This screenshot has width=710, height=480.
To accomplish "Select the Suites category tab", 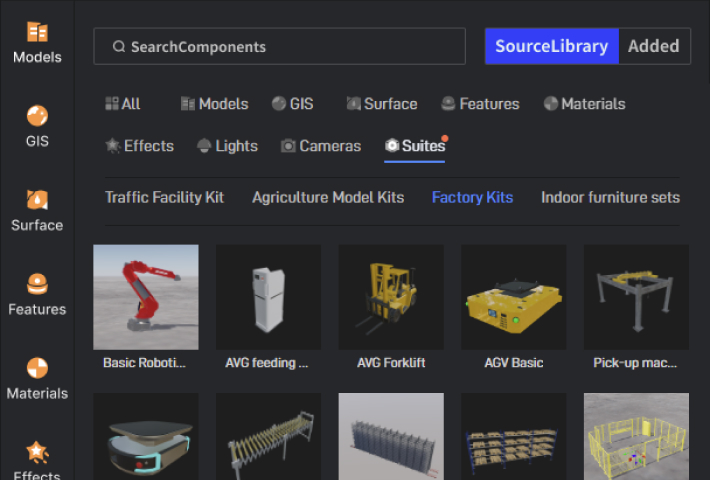I will click(415, 146).
